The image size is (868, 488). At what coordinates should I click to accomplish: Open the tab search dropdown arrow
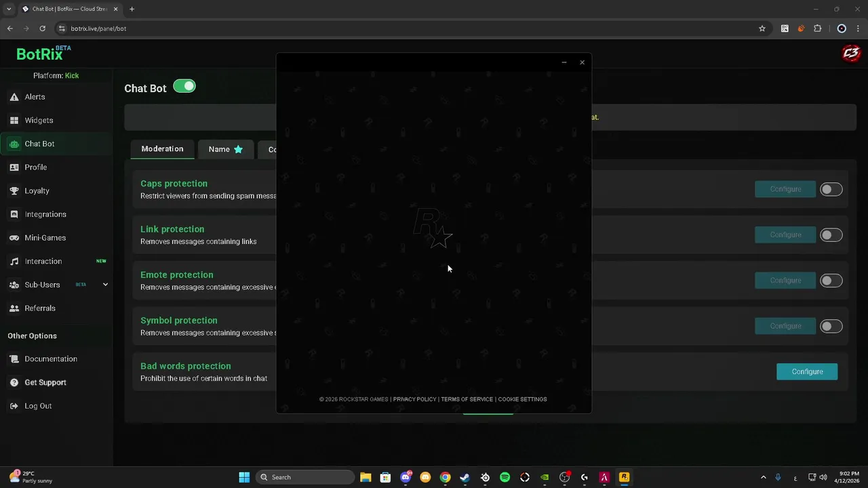click(8, 9)
